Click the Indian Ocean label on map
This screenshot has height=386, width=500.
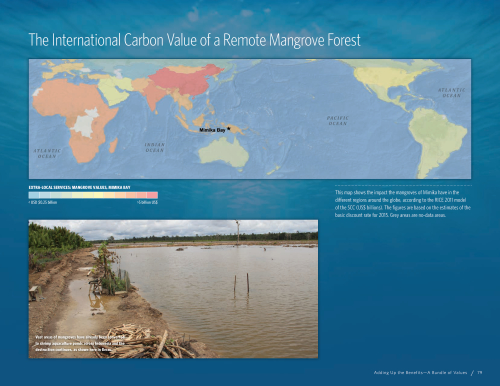click(155, 147)
